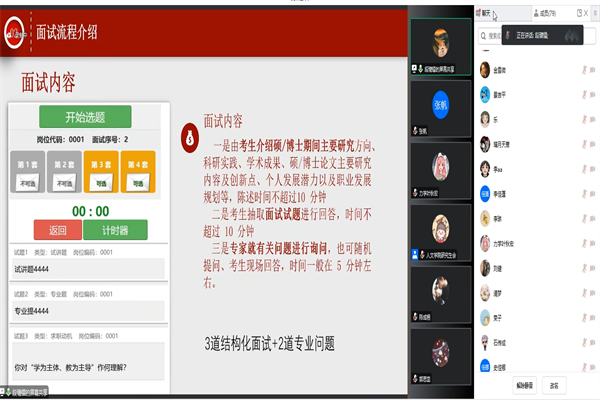The image size is (600, 400).
Task: Click the green 开始选题 button
Action: pyautogui.click(x=84, y=117)
